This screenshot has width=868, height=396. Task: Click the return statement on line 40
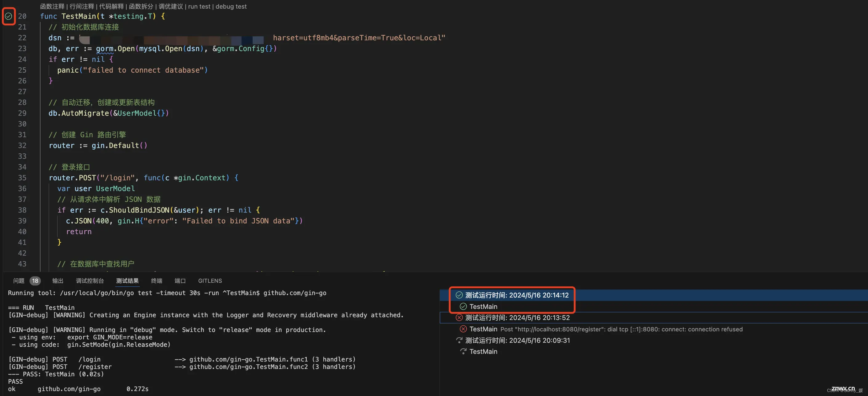pyautogui.click(x=79, y=232)
